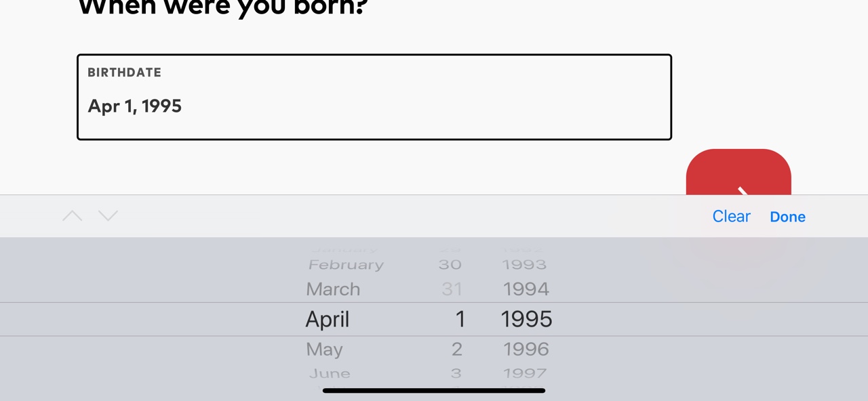Tap the next field down-arrow icon
868x401 pixels.
108,216
